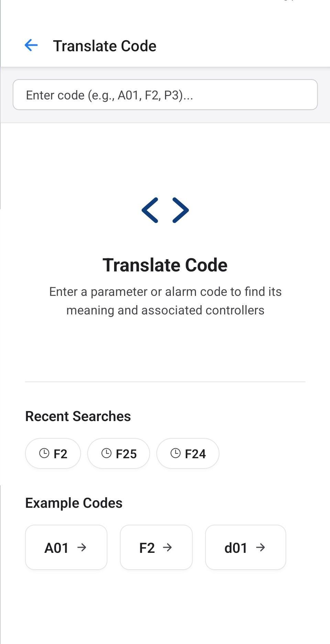Image resolution: width=330 pixels, height=644 pixels.
Task: Click the parameter or alarm description text
Action: pyautogui.click(x=165, y=301)
